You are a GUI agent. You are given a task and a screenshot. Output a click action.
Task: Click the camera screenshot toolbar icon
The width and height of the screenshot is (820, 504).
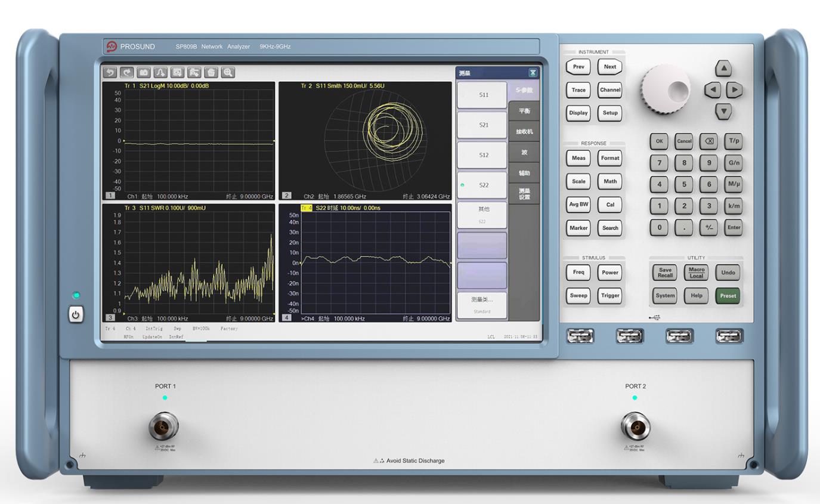pos(144,72)
